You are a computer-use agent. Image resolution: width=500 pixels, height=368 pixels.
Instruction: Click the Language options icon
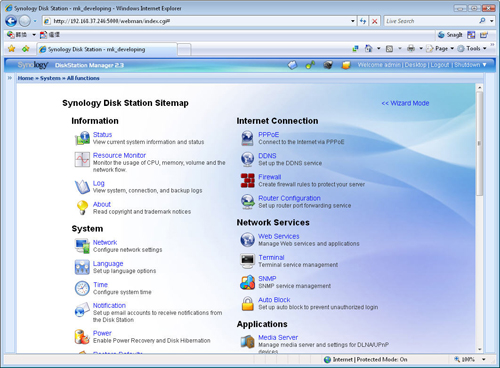82,267
